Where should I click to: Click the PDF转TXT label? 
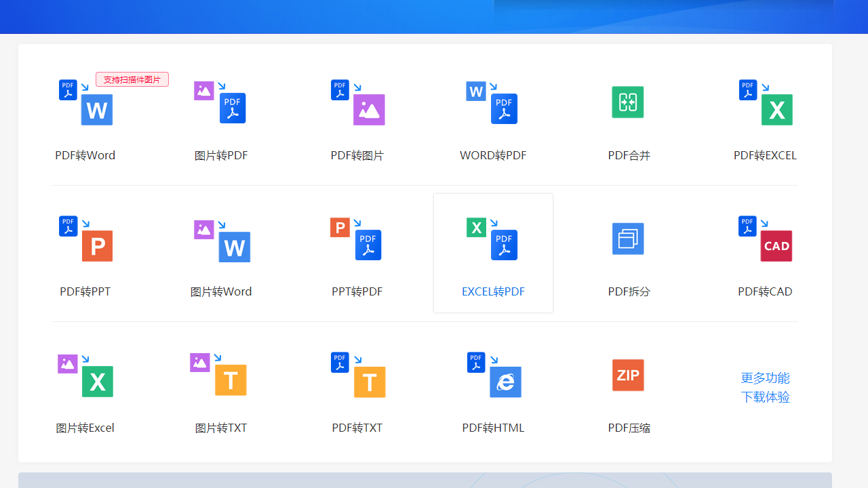357,428
